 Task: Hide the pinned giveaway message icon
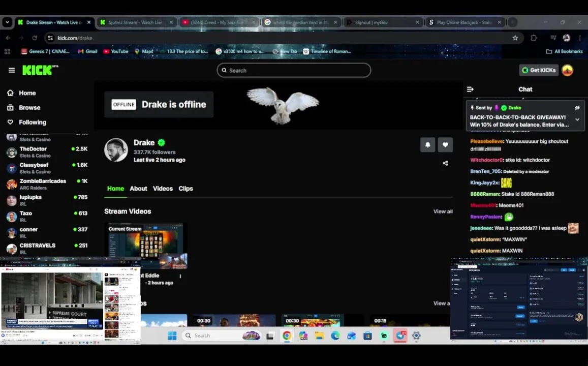[x=577, y=108]
